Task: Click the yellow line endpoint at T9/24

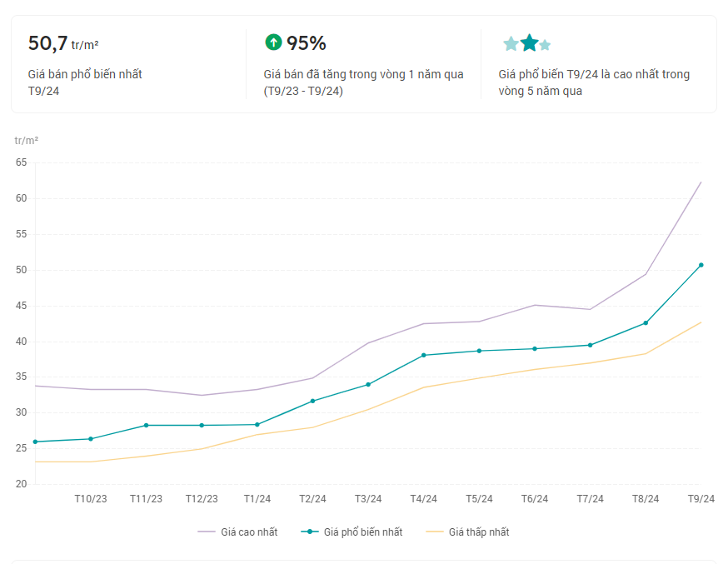Action: [701, 322]
